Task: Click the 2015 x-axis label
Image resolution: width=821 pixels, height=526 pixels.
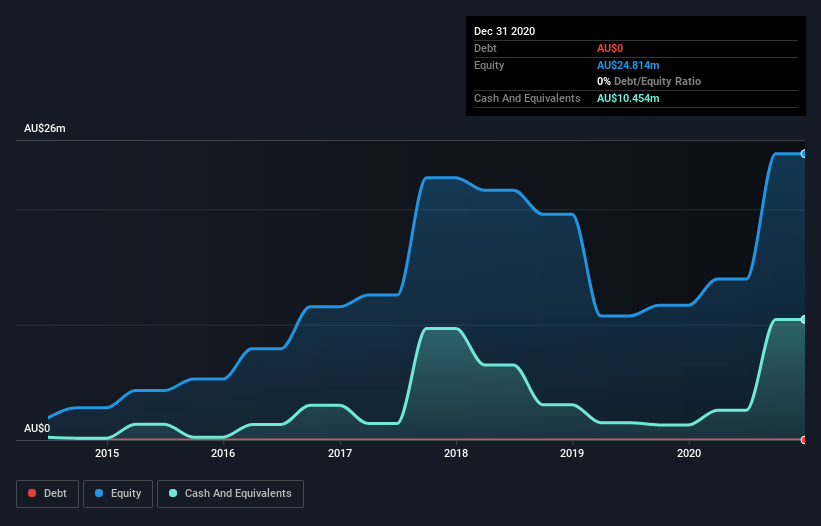Action: (107, 453)
